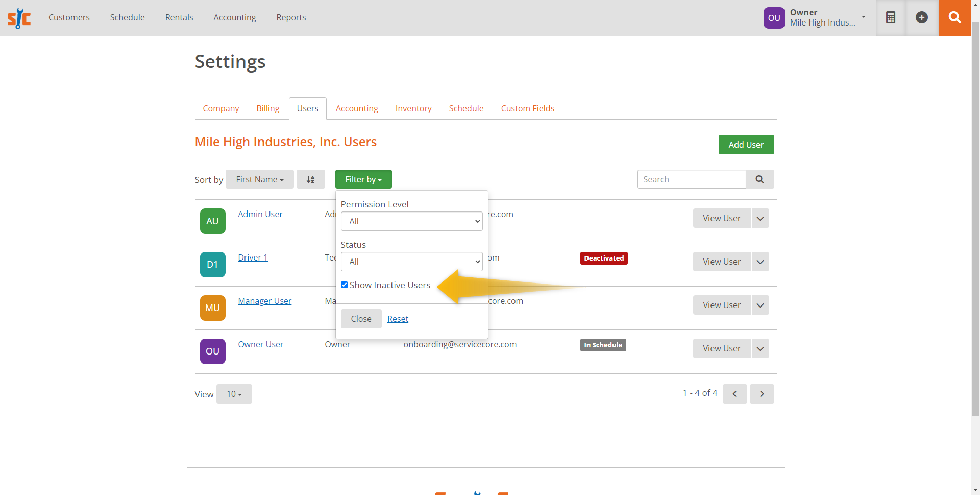Screen dimensions: 980x495
Task: Close the filter panel
Action: point(361,319)
